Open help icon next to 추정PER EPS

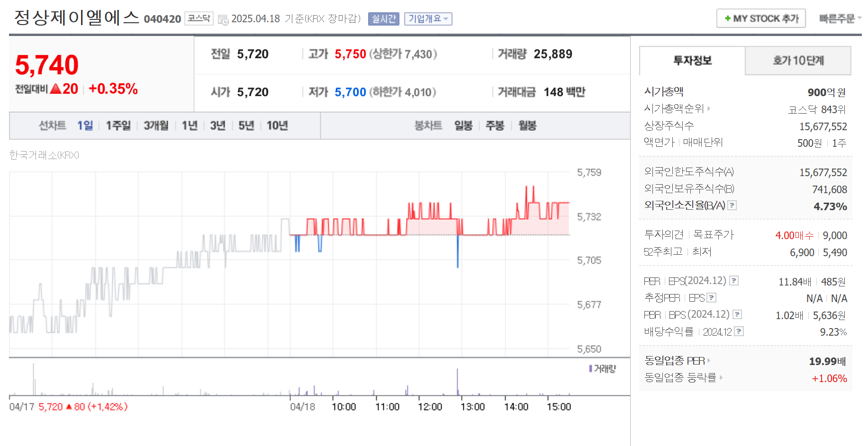point(712,297)
